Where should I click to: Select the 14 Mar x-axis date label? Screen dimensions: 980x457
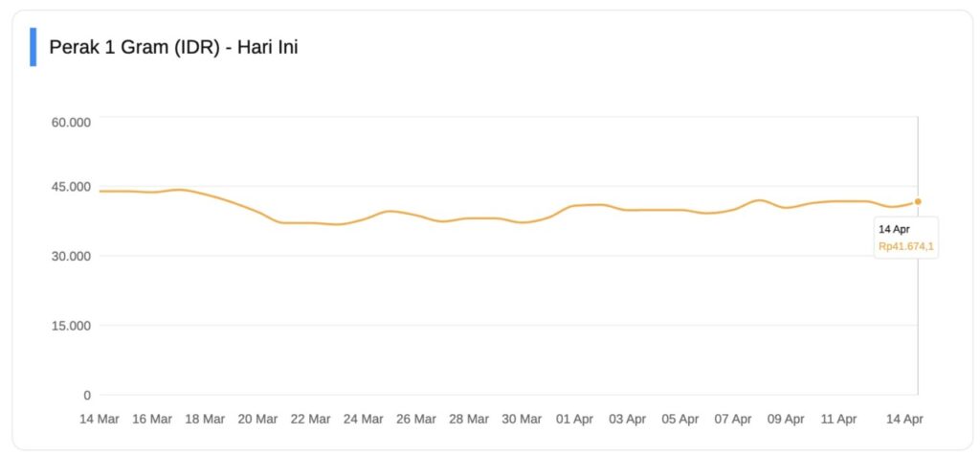point(100,420)
